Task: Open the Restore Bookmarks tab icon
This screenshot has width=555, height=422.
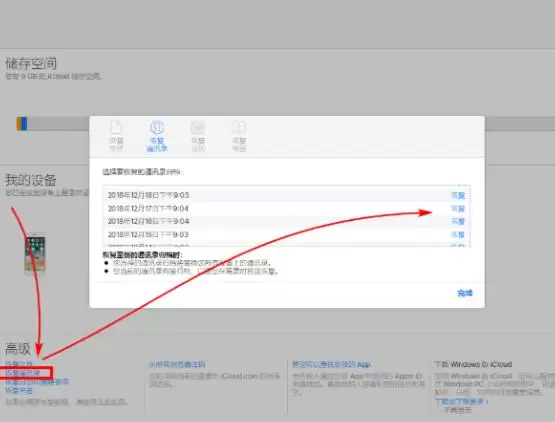Action: 239,136
